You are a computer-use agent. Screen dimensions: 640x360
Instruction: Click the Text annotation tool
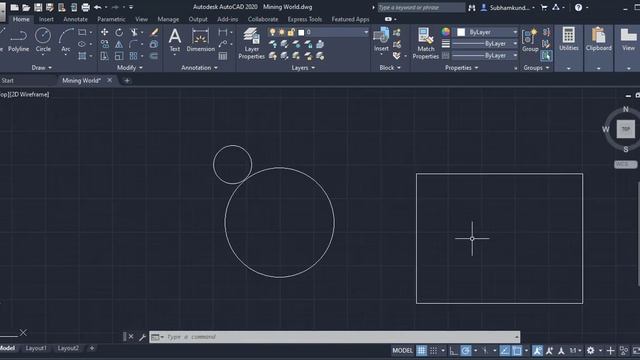coord(175,40)
